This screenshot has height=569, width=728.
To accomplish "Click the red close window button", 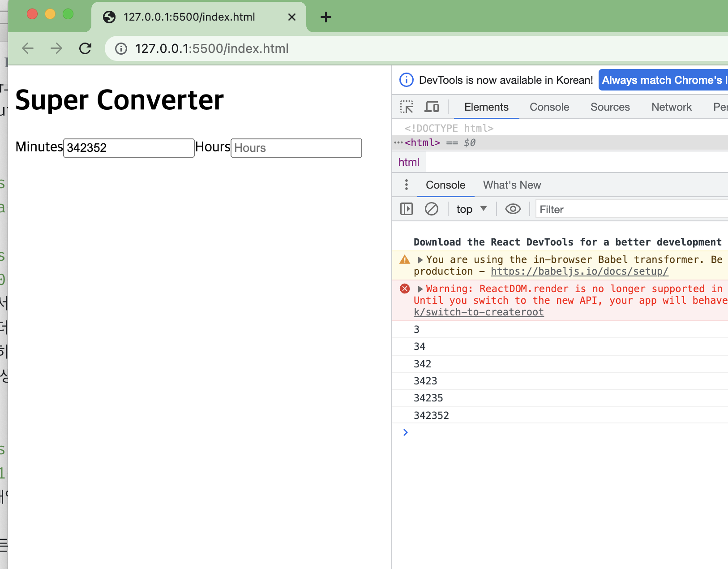I will coord(32,14).
